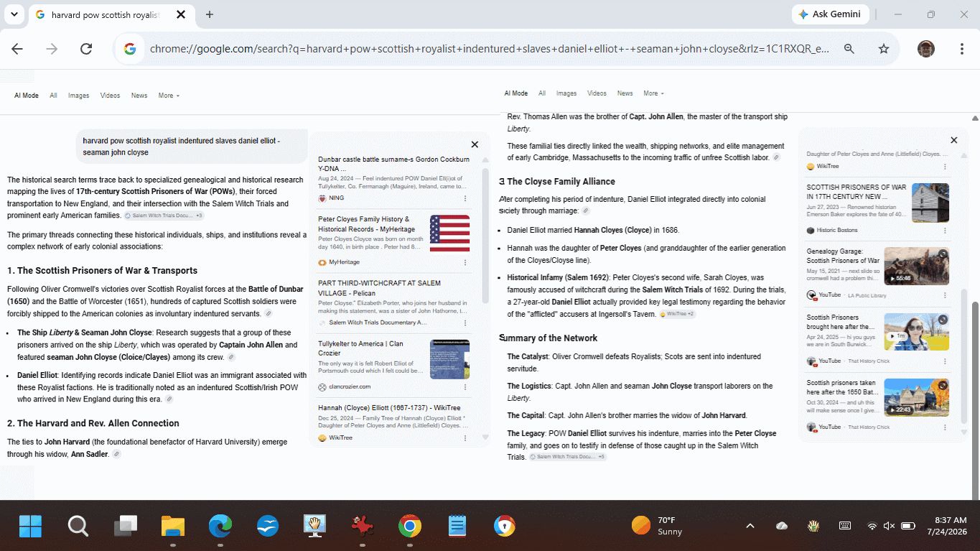Expand the More dropdown in left pane
The width and height of the screenshot is (980, 551).
(x=169, y=96)
